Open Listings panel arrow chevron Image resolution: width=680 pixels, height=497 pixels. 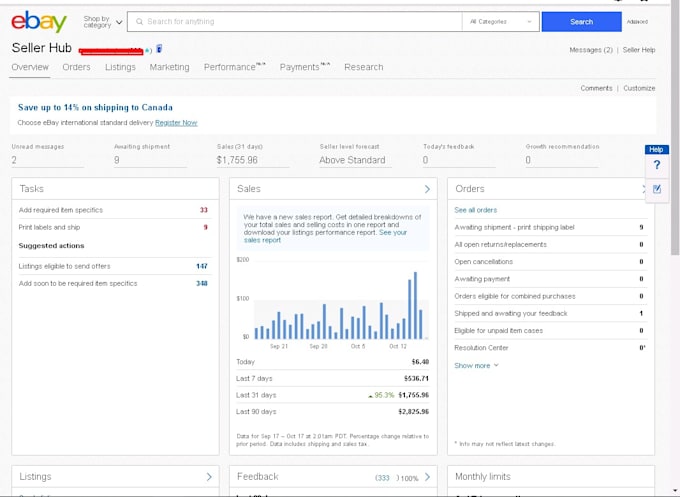pyautogui.click(x=209, y=477)
